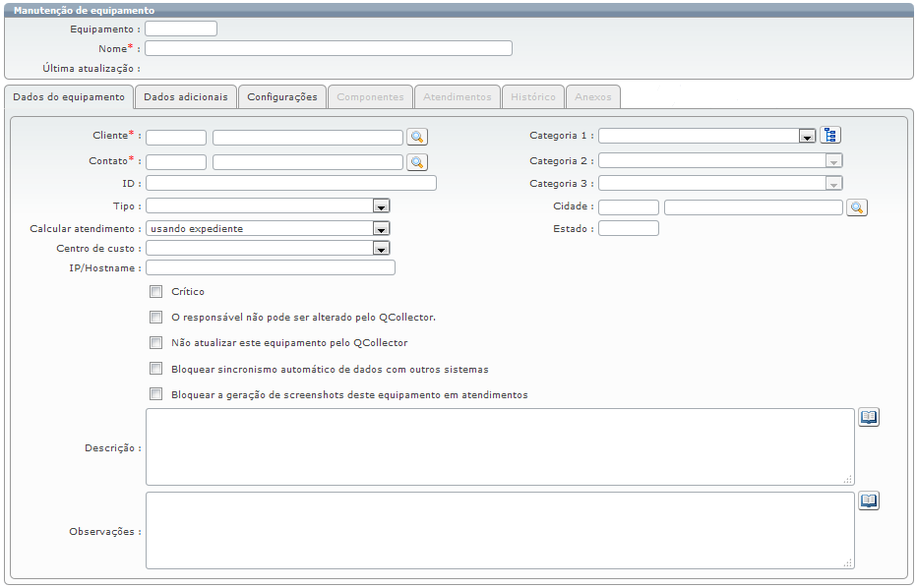Tick the 'Bloquear a geração de screenshots' checkbox

[x=155, y=394]
